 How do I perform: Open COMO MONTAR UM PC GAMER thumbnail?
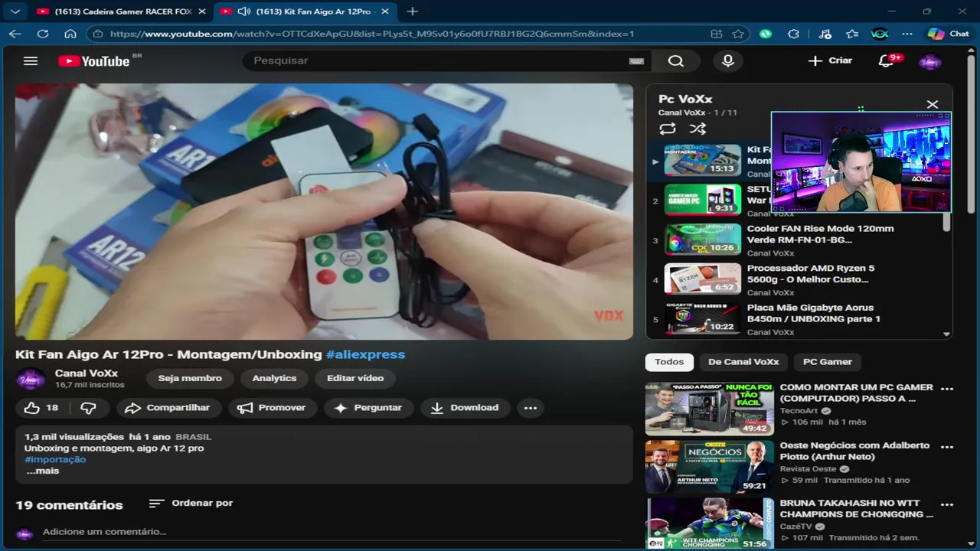tap(709, 409)
